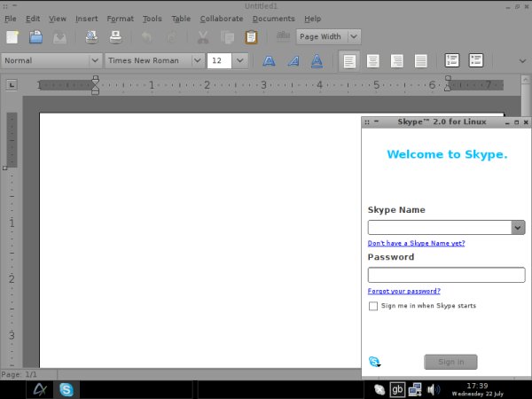Open volume speaker icon in system tray
This screenshot has height=399, width=532.
(434, 389)
